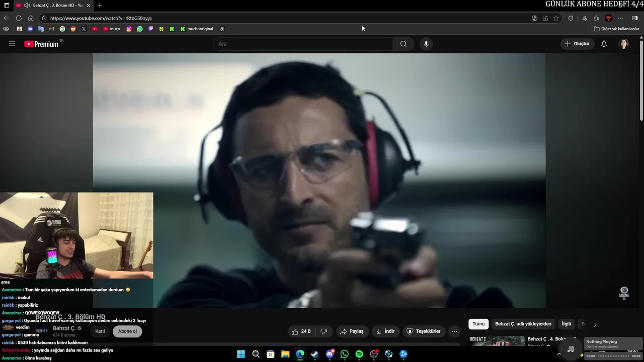The width and height of the screenshot is (644, 362).
Task: Click the video player to pause playback
Action: pyautogui.click(x=319, y=180)
